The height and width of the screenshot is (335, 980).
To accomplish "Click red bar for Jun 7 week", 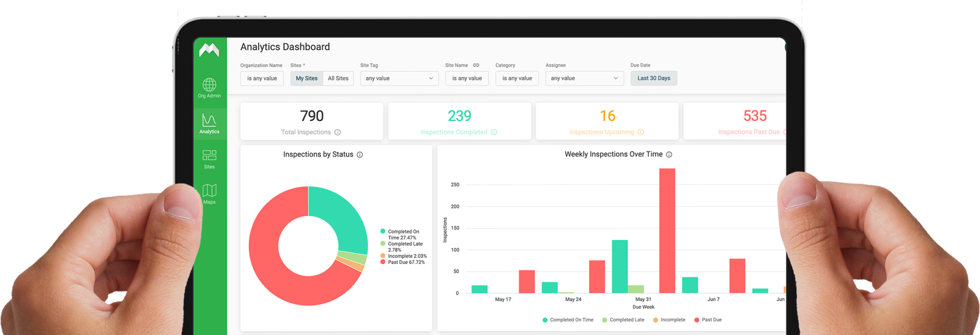I will coord(737,276).
